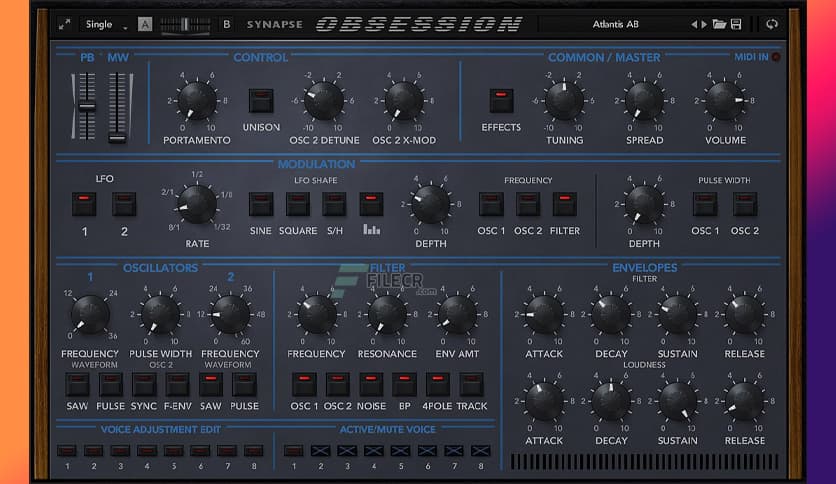Toggle frequency modulation to Filter
Screen dimensions: 836x484
565,204
